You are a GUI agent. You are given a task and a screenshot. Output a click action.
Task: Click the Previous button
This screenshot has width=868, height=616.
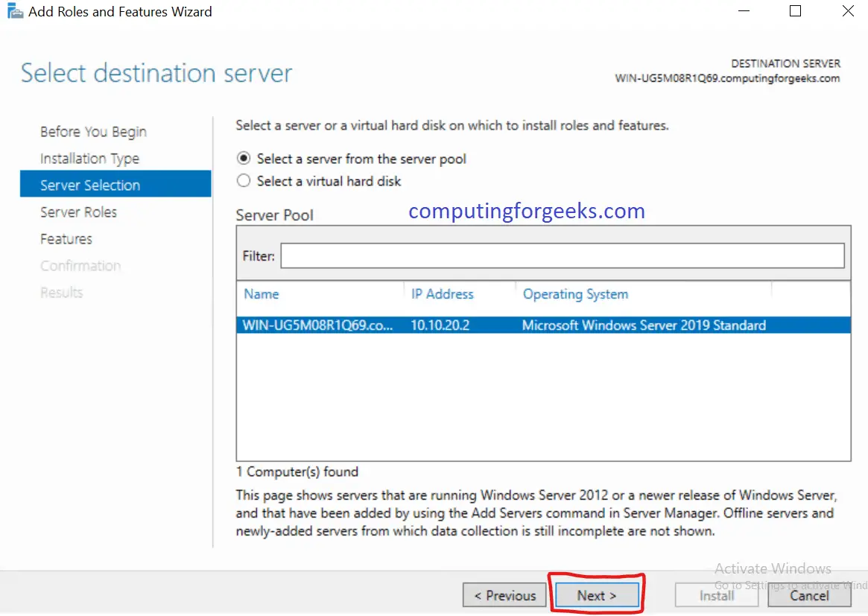504,594
